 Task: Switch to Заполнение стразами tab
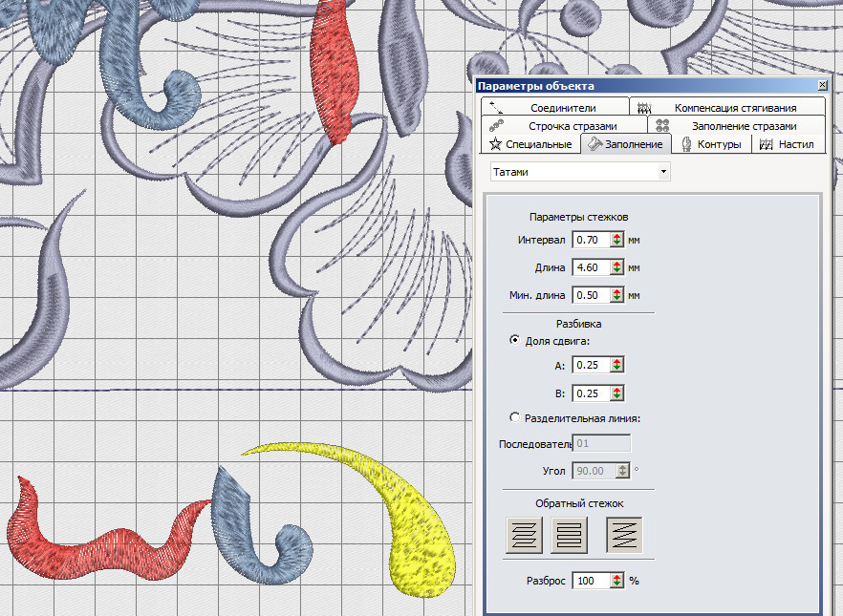point(737,126)
